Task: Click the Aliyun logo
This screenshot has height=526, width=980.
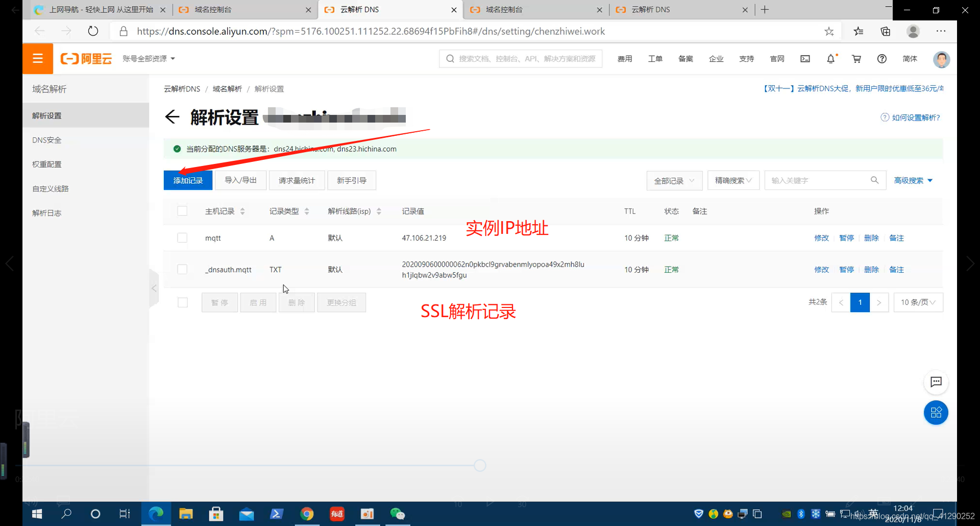Action: point(86,58)
